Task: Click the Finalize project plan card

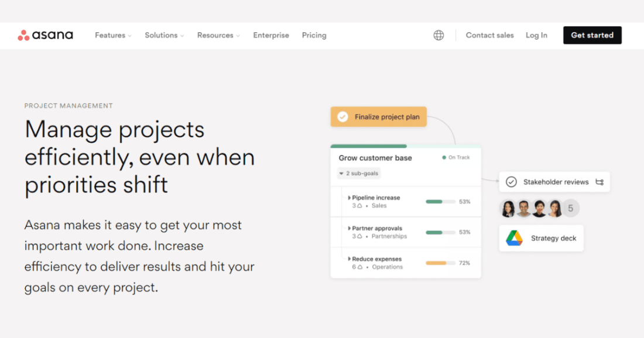Action: tap(379, 117)
